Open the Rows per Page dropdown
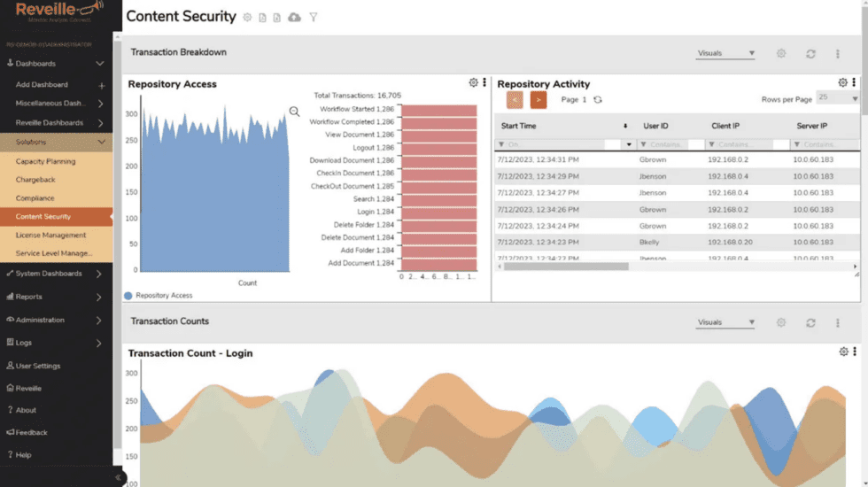This screenshot has width=868, height=487. 836,98
